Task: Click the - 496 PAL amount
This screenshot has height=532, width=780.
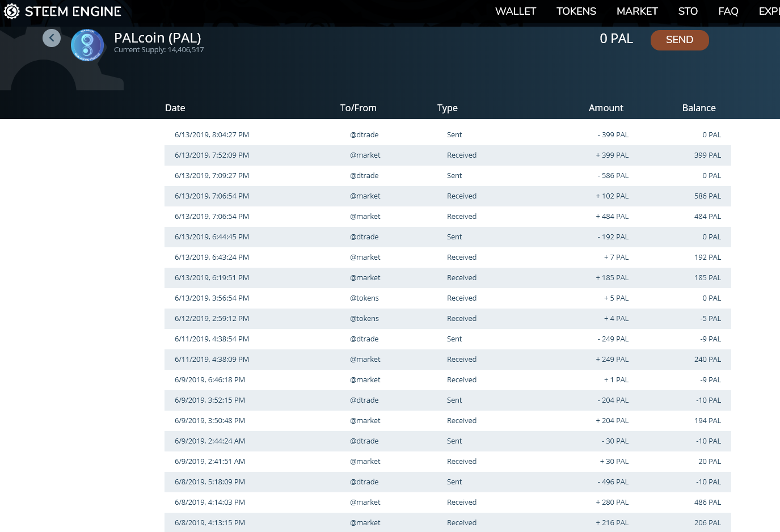Action: 613,482
